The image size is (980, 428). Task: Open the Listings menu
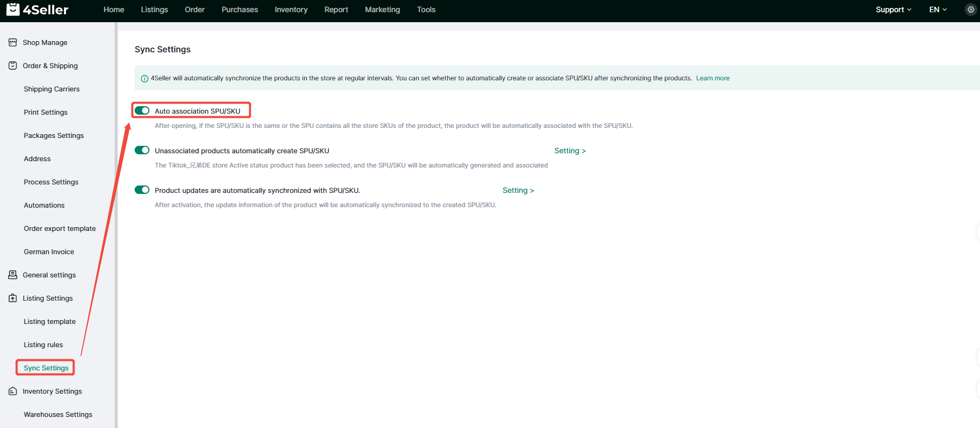(154, 10)
